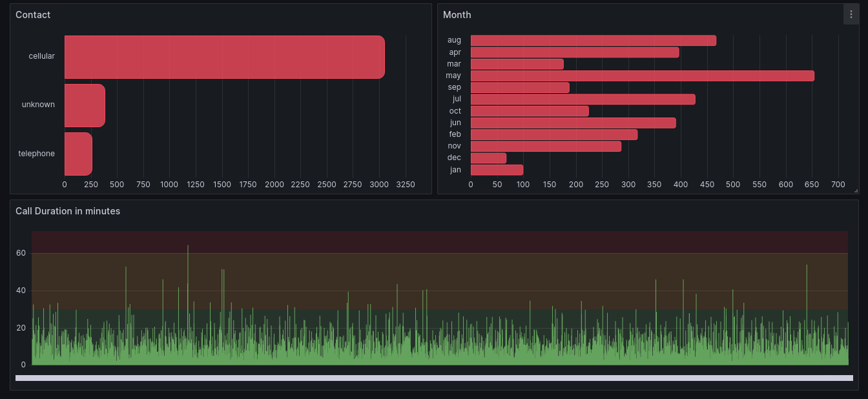The image size is (868, 399).
Task: Click the sep axis label in Month panel
Action: [x=454, y=87]
